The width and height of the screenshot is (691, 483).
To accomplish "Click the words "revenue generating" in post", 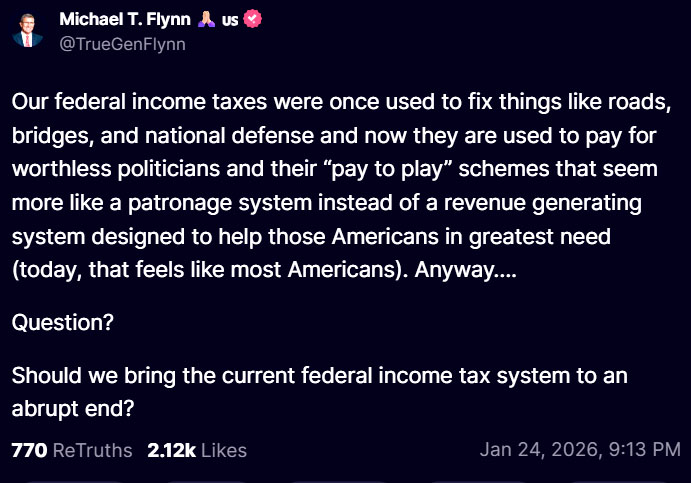I will [x=542, y=203].
